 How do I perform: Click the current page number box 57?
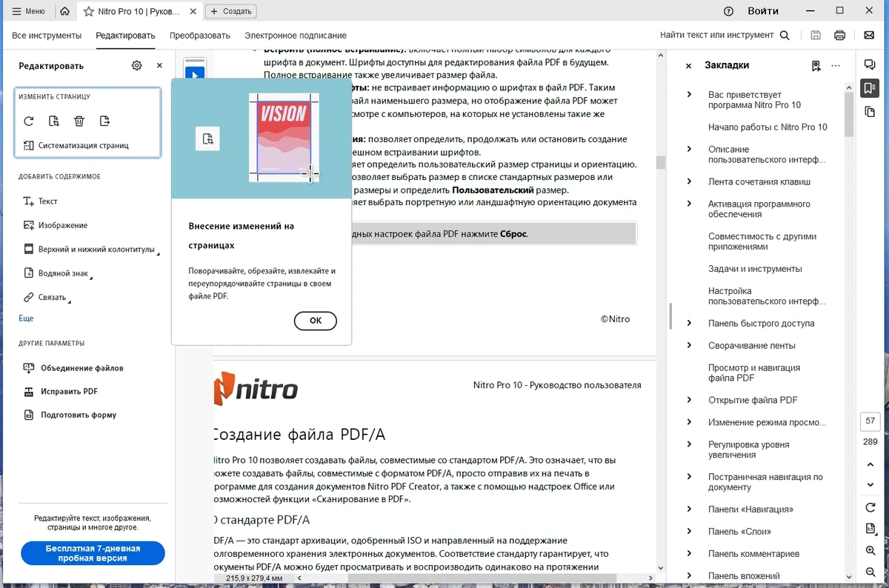point(870,421)
